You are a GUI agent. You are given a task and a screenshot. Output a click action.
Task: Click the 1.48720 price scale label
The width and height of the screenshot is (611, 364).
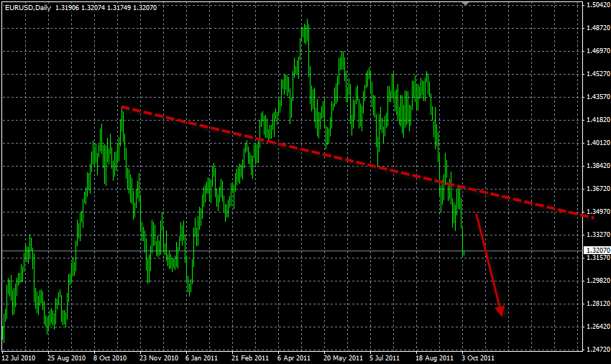pyautogui.click(x=598, y=28)
